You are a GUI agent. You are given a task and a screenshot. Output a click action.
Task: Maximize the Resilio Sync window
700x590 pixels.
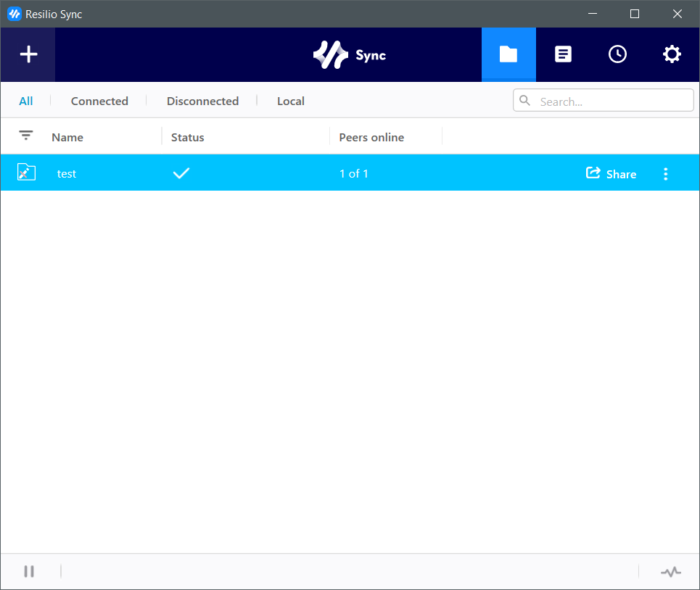(x=635, y=14)
